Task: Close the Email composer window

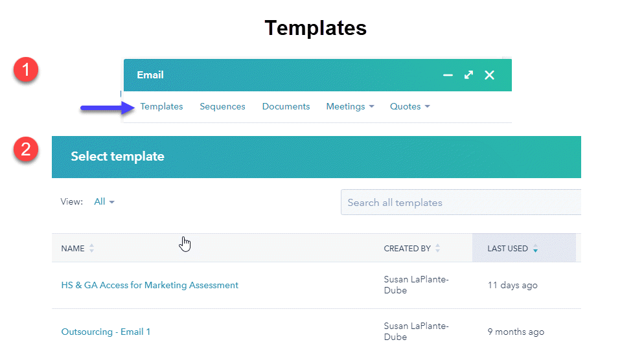Action: point(489,75)
